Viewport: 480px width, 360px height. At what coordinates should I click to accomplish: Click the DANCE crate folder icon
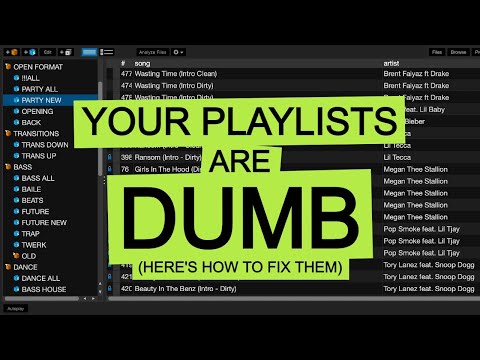(8, 267)
